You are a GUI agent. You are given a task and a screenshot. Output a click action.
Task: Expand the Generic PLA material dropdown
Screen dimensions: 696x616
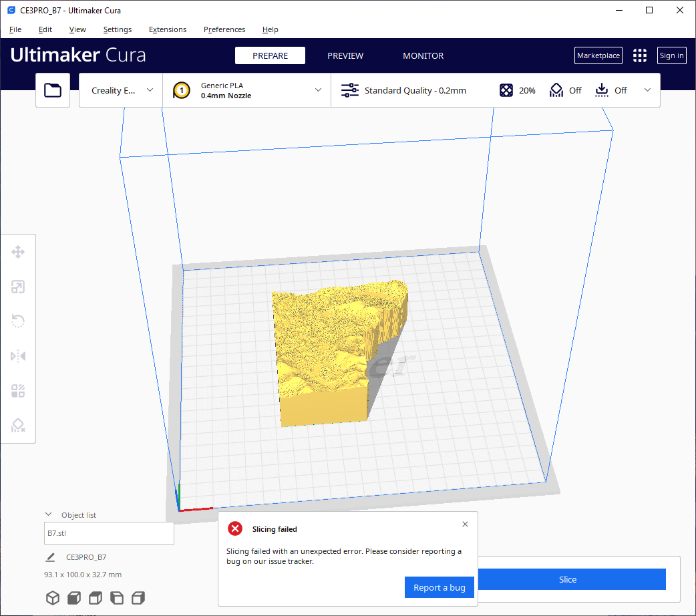tap(318, 90)
